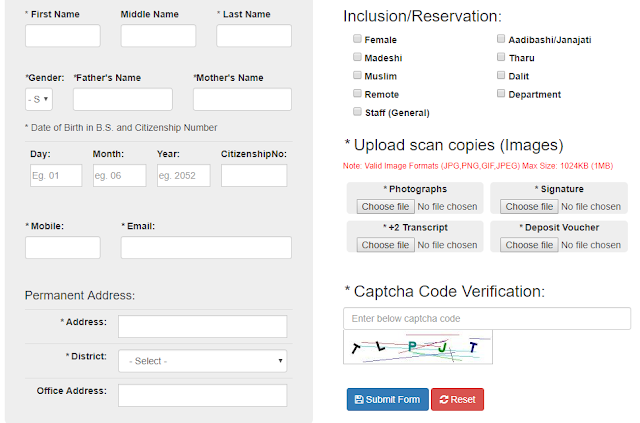This screenshot has height=423, width=640.
Task: Click the image format note text
Action: 478,166
